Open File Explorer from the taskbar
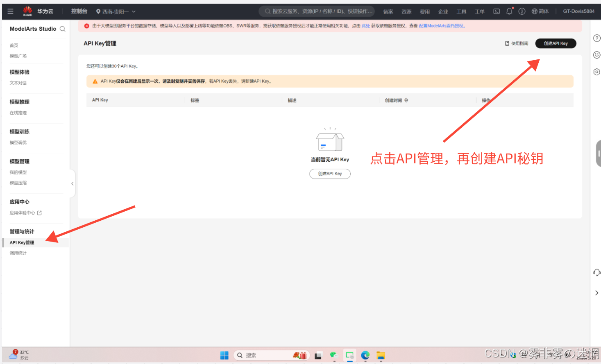Viewport: 601px width, 364px height. [x=381, y=355]
